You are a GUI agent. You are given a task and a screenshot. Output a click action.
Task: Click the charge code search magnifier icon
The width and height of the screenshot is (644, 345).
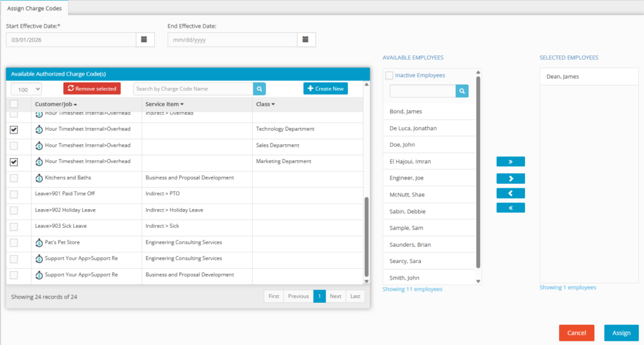(259, 89)
